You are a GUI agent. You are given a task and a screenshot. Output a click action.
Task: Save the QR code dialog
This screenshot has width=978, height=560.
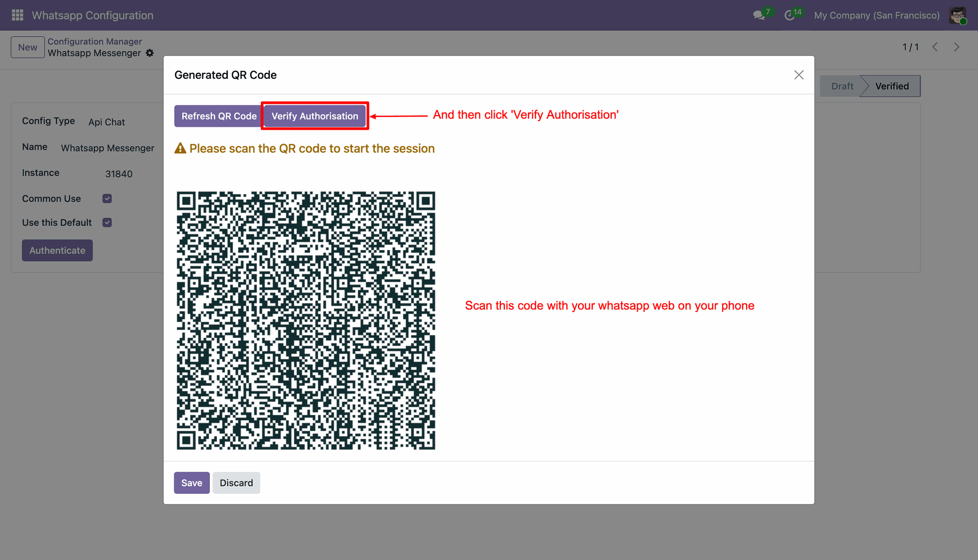pos(192,483)
